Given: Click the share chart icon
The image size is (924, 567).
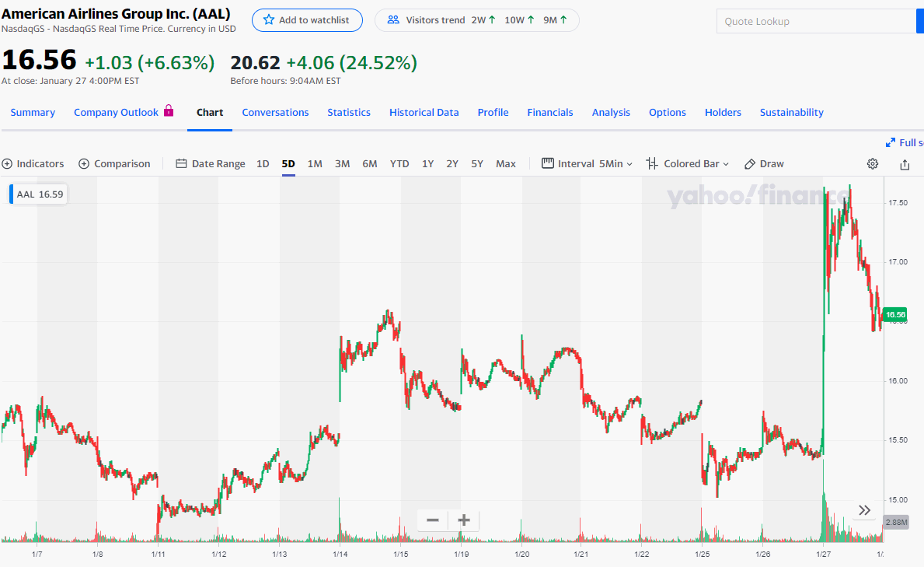Looking at the screenshot, I should click(x=905, y=164).
